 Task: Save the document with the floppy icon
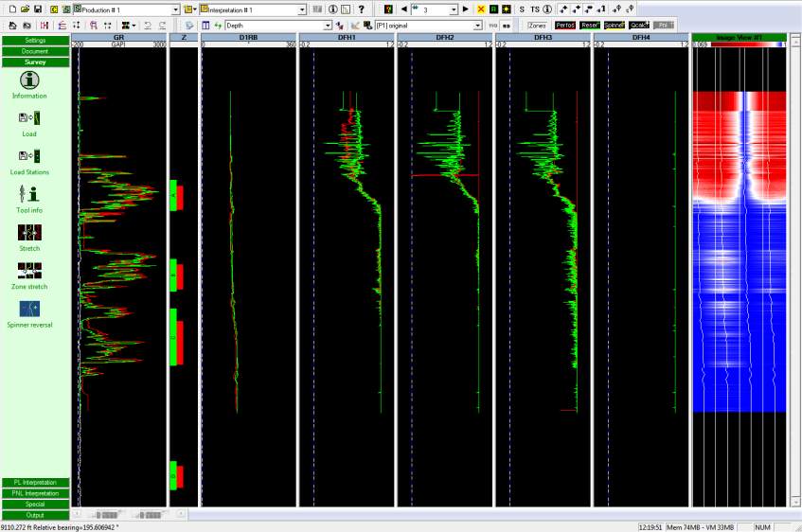click(x=38, y=9)
